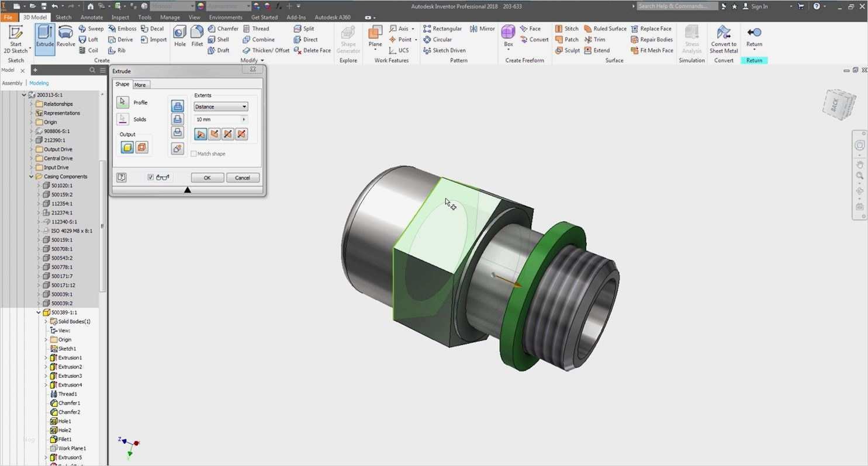This screenshot has width=868, height=466.
Task: Expand the Extrusion1 tree node
Action: (46, 358)
